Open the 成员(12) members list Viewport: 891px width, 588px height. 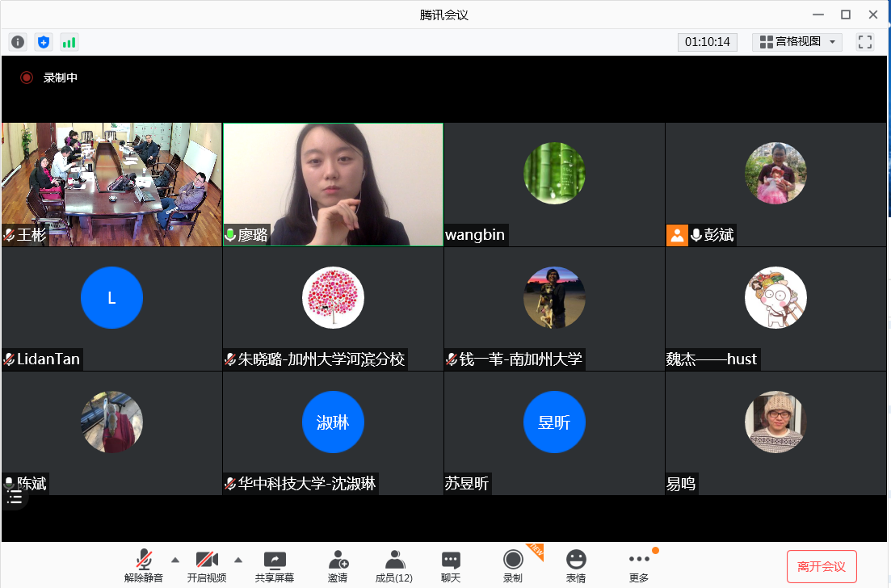coord(394,565)
